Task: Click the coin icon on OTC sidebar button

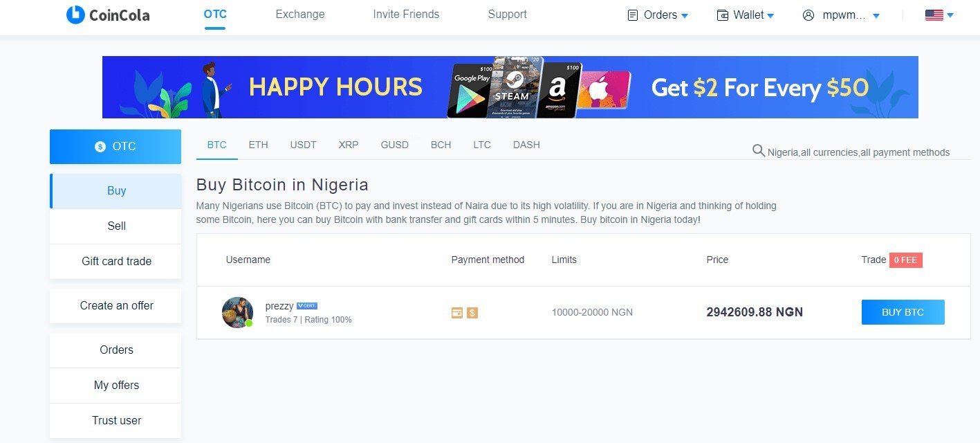Action: pos(100,147)
